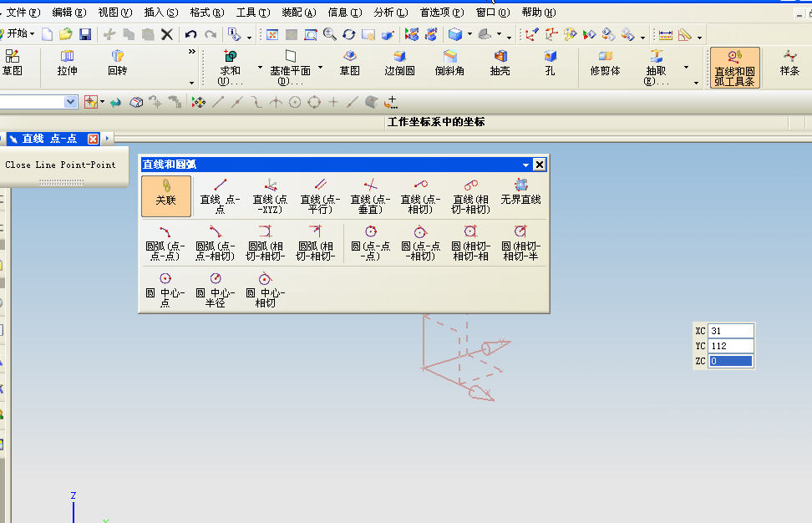Click the Open folder icon
Screen dimensions: 812x523
(x=66, y=34)
